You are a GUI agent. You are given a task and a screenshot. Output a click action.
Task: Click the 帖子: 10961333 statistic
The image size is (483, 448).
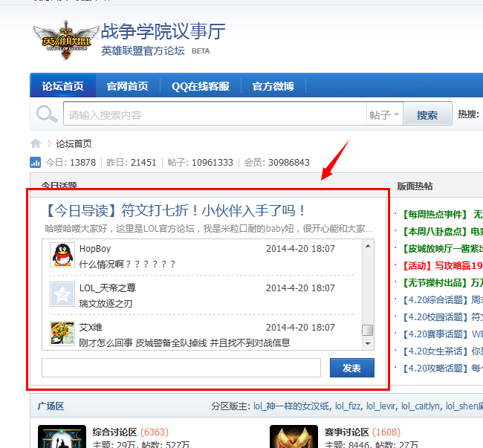(x=200, y=162)
